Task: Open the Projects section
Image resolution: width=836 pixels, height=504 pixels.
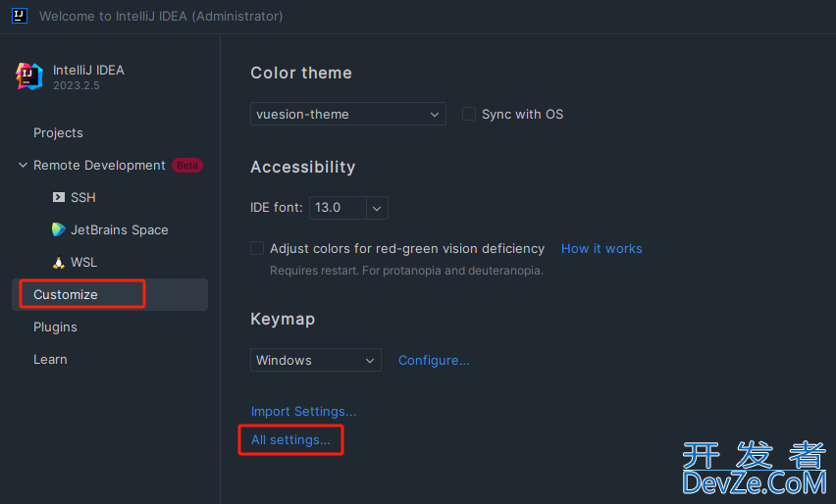Action: point(58,132)
